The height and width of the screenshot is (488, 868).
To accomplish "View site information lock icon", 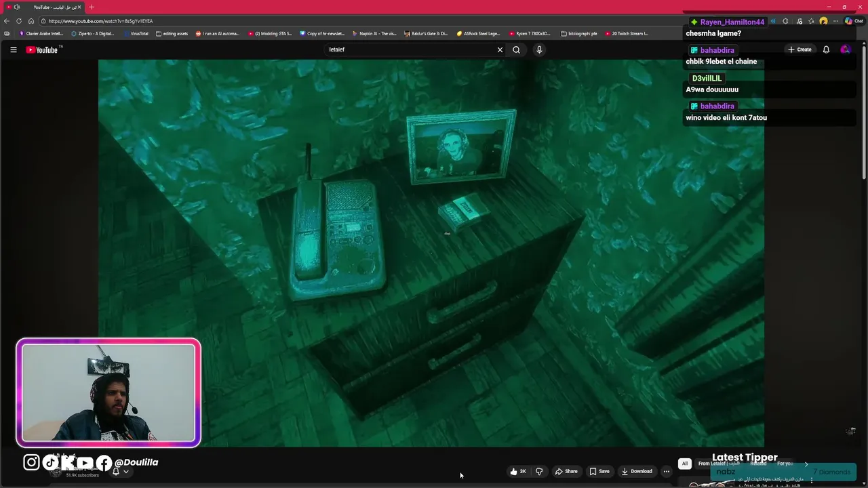I will [x=43, y=21].
